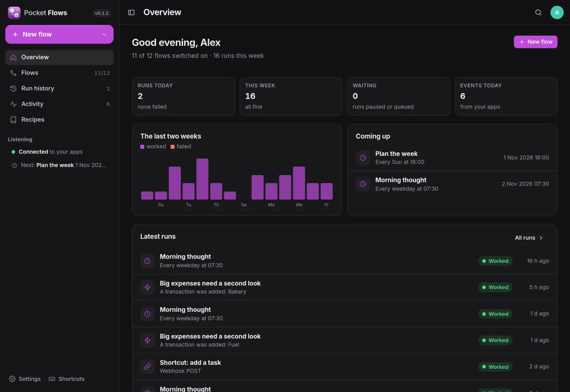Open search with the magnifier icon

click(x=538, y=12)
